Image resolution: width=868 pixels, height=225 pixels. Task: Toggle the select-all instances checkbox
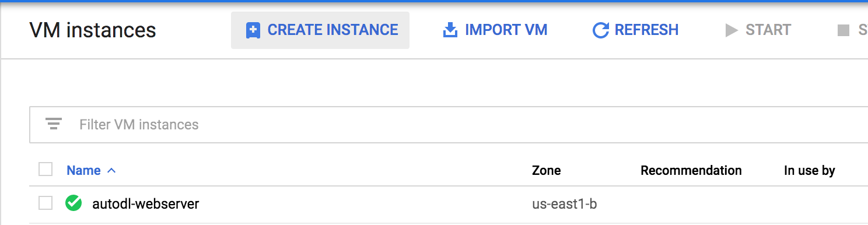click(x=45, y=170)
